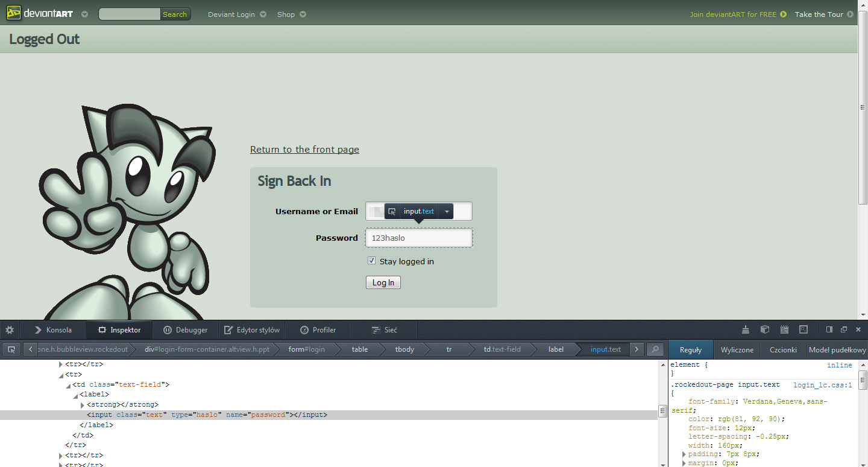The width and height of the screenshot is (868, 467).
Task: Click the page vertical scrollbar thumb
Action: pyautogui.click(x=863, y=107)
